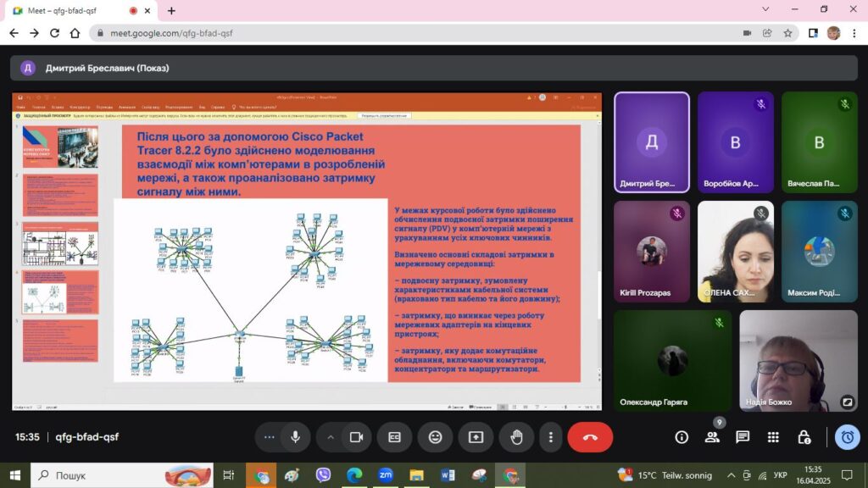Select Kirill Prozapas participant tile

click(652, 252)
